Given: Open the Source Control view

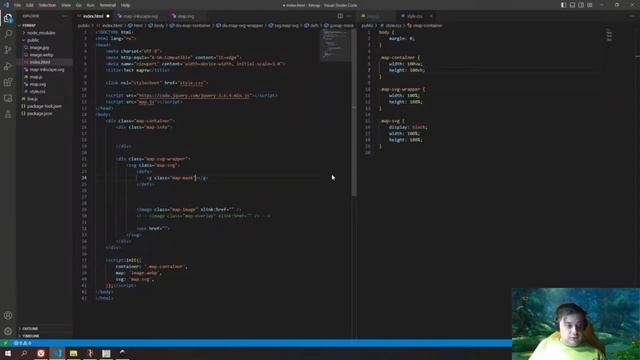Looking at the screenshot, I should click(x=8, y=50).
